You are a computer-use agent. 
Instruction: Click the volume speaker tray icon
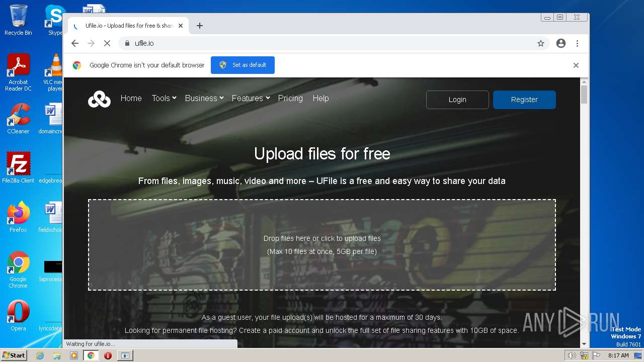click(x=572, y=355)
